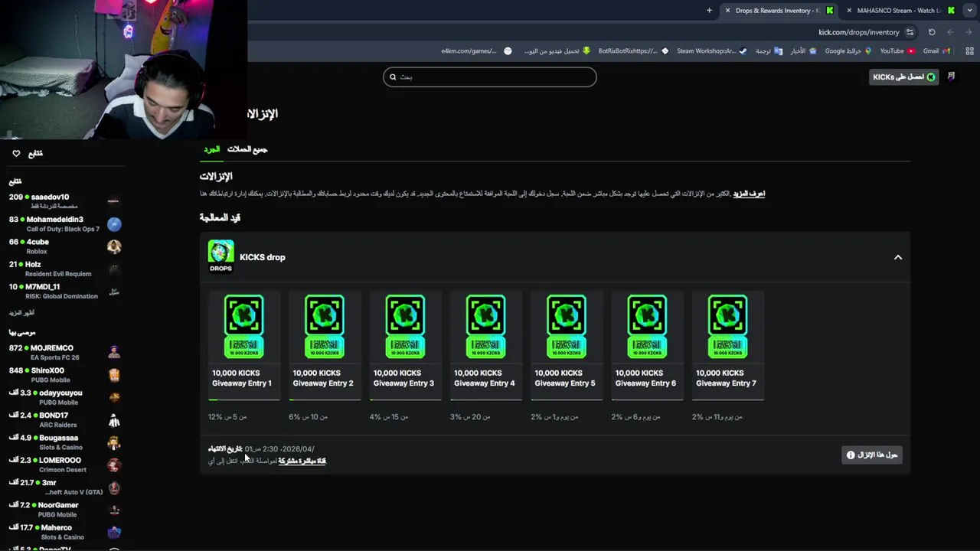Click the kick.com/drops/inventory address bar

point(858,32)
